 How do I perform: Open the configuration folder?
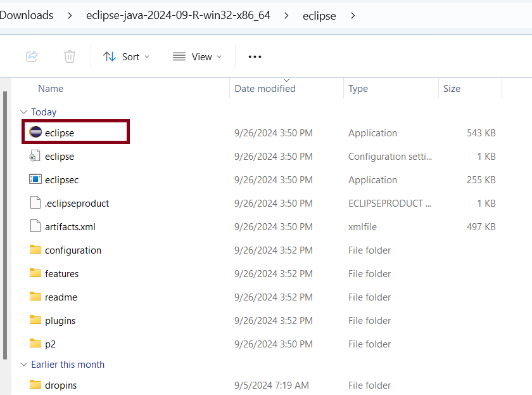[72, 250]
